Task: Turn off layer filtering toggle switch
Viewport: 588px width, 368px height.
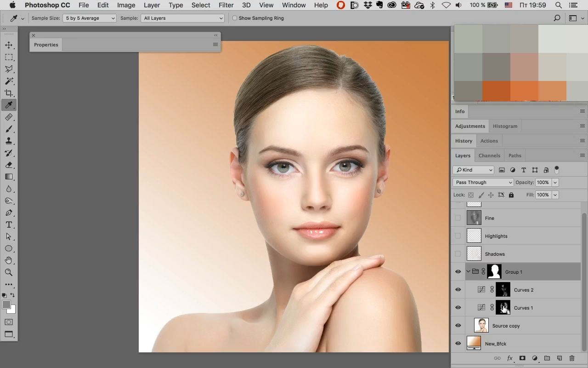Action: [557, 170]
